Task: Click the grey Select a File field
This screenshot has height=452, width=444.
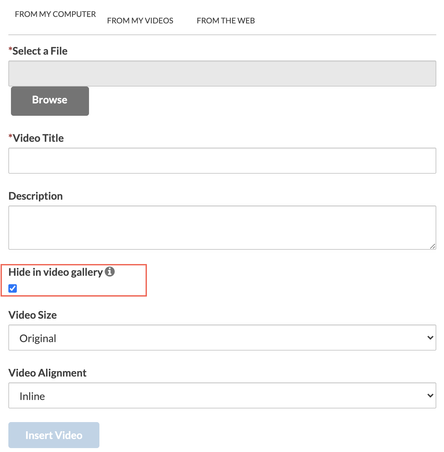Action: pos(222,74)
